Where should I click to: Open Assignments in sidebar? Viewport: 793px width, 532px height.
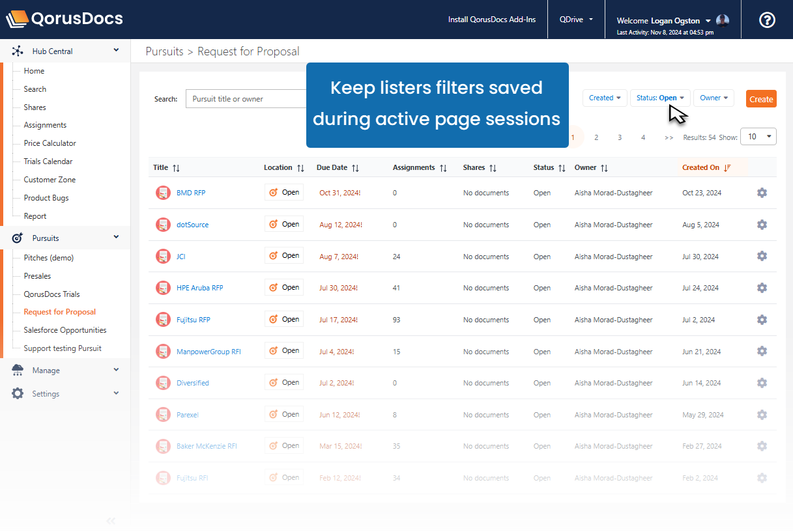[45, 125]
